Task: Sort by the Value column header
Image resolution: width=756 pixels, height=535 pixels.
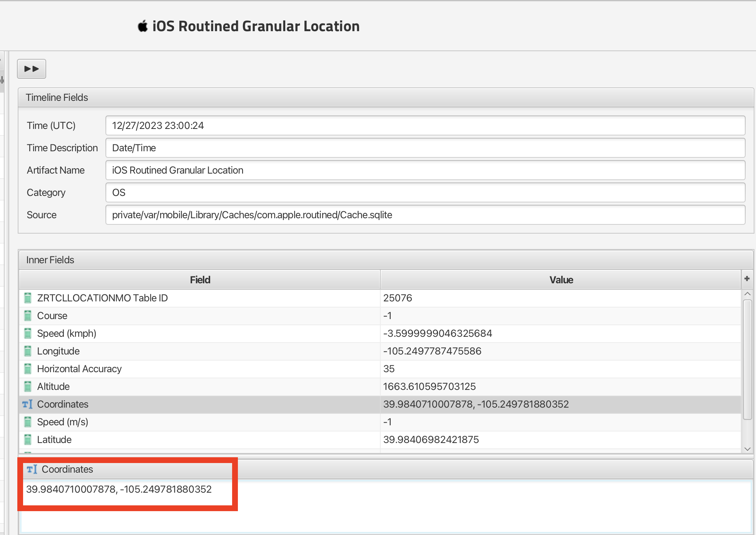Action: (561, 280)
